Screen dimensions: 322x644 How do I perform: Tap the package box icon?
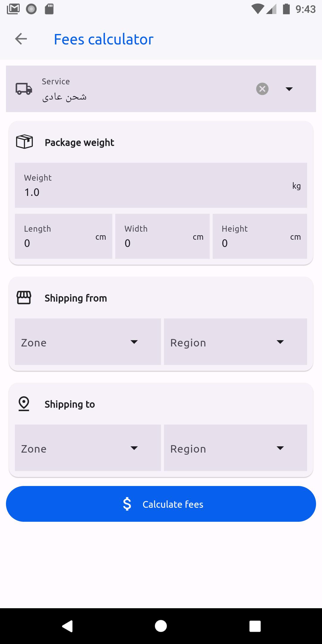click(x=24, y=142)
